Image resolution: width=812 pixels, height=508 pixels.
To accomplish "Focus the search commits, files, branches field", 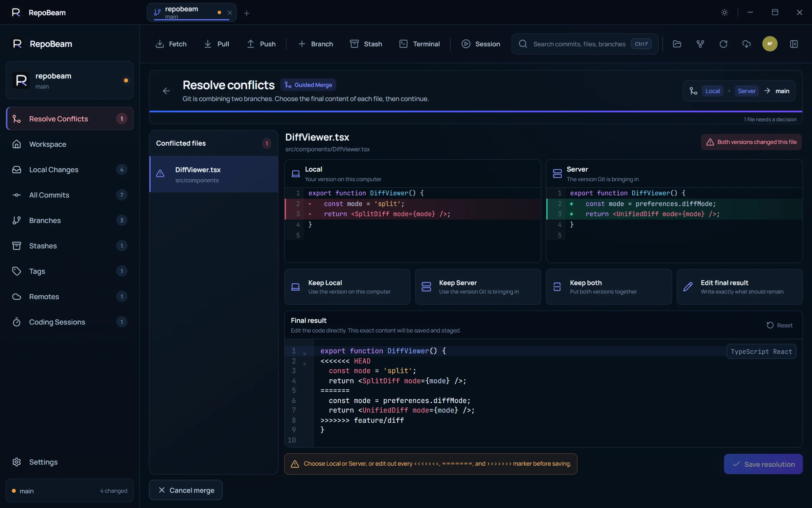I will 585,44.
